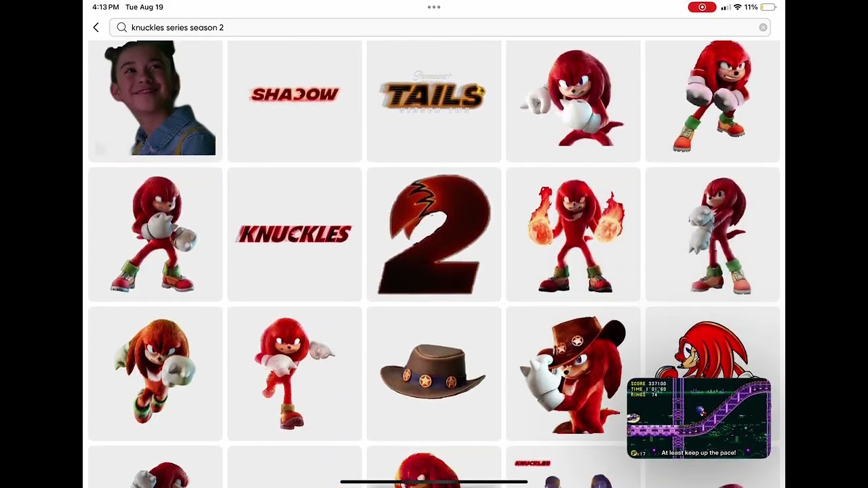
Task: Tap the Wi-Fi status icon
Action: pos(737,7)
